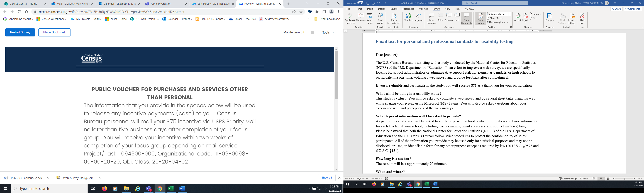
Task: Expand the Show Markup menu
Action: pos(497,18)
